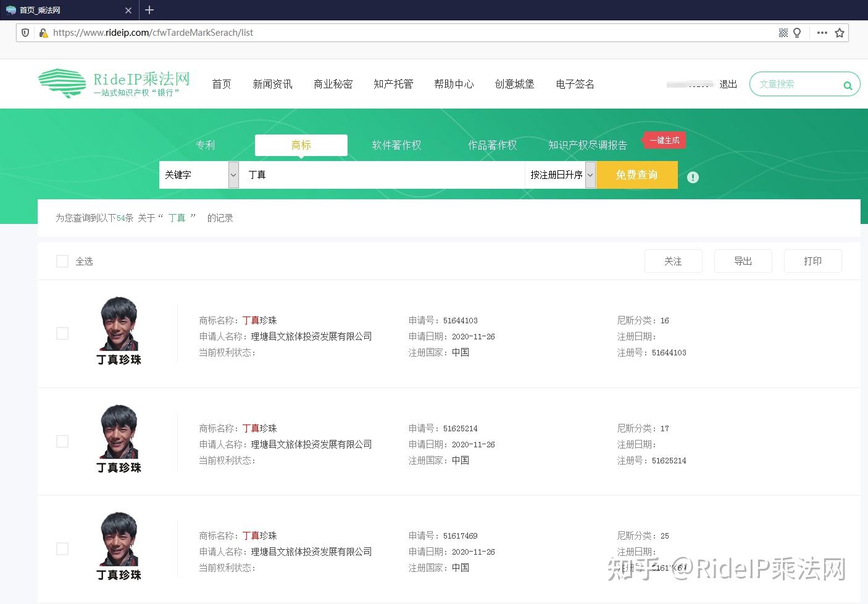Click the lightbulb icon in address bar
This screenshot has width=868, height=604.
click(797, 33)
